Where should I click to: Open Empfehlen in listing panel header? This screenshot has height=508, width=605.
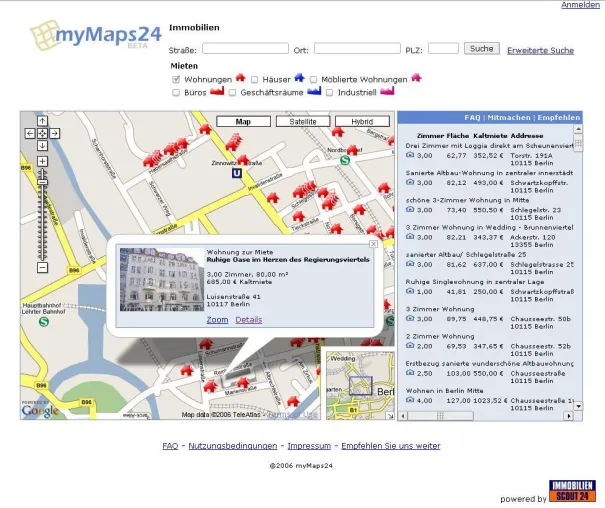click(x=559, y=118)
